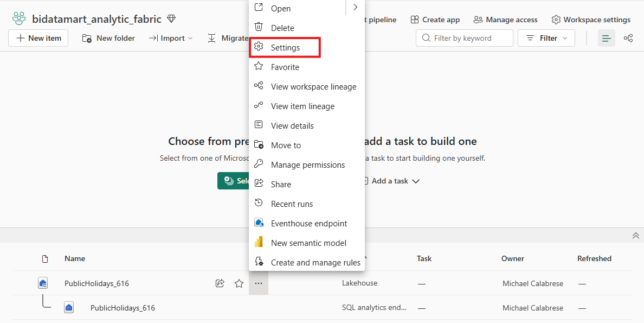
Task: Click favorite star on PublicHolidays_616 row
Action: pos(239,283)
